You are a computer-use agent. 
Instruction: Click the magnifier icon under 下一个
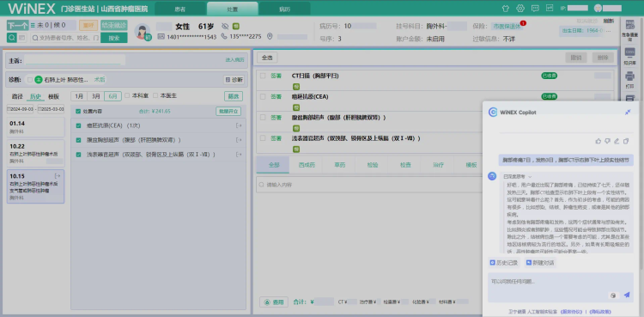[x=11, y=38]
